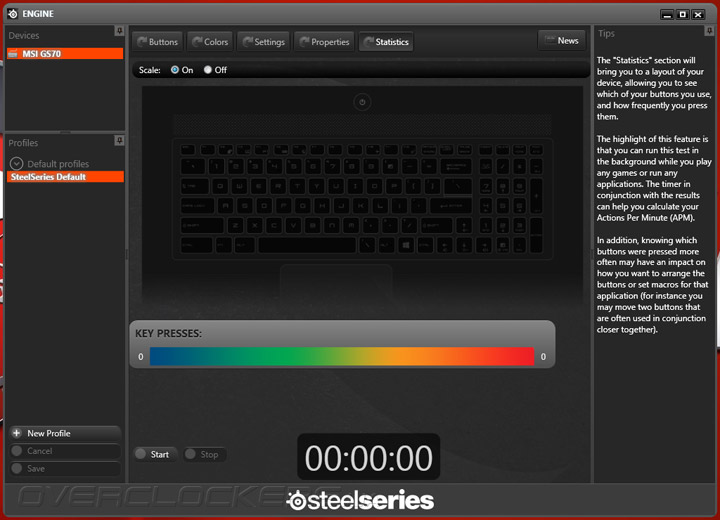
Task: Turn Scale Off
Action: click(208, 70)
